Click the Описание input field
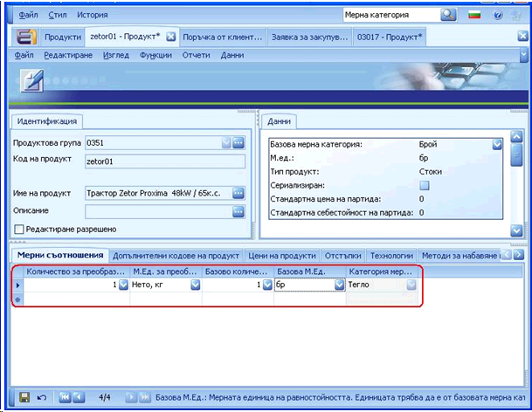Viewport: 532px width, 412px height. [x=158, y=212]
